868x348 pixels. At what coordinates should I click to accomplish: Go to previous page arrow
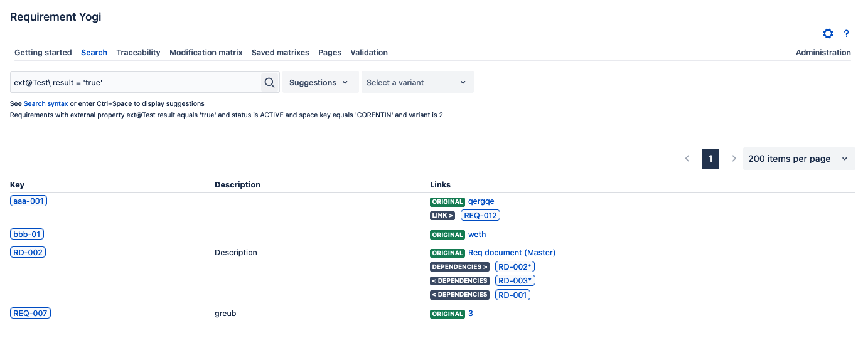pyautogui.click(x=687, y=159)
